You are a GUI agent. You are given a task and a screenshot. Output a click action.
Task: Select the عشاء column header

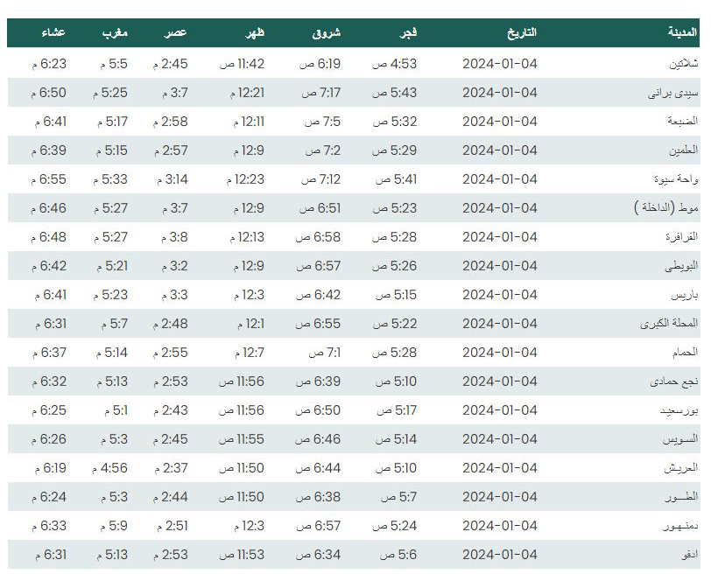tap(53, 32)
